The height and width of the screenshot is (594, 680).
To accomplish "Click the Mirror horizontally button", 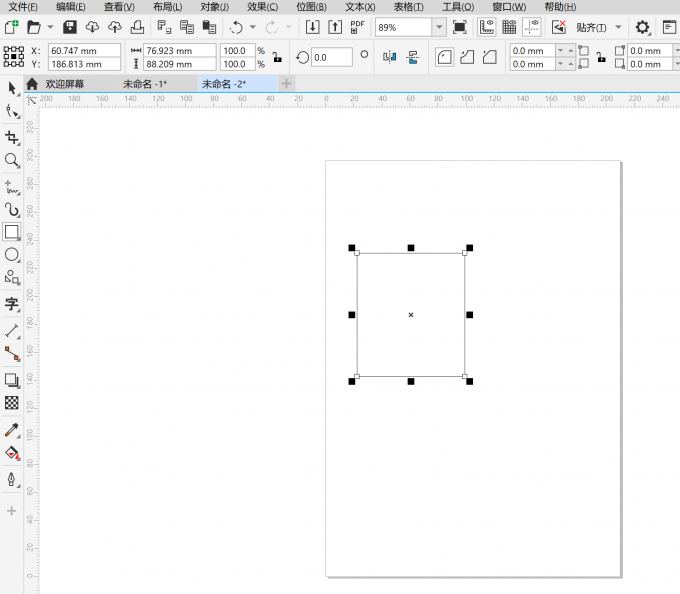I will [389, 57].
